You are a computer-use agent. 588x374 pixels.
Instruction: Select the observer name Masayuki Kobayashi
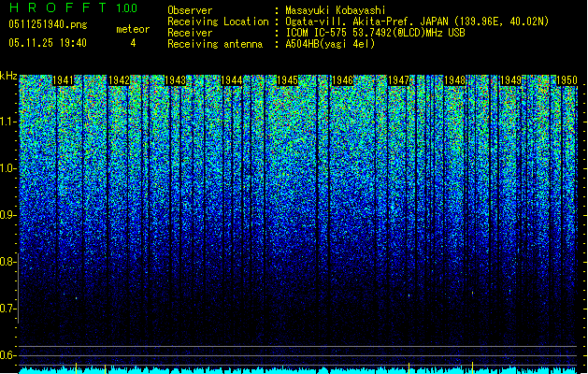pyautogui.click(x=336, y=10)
